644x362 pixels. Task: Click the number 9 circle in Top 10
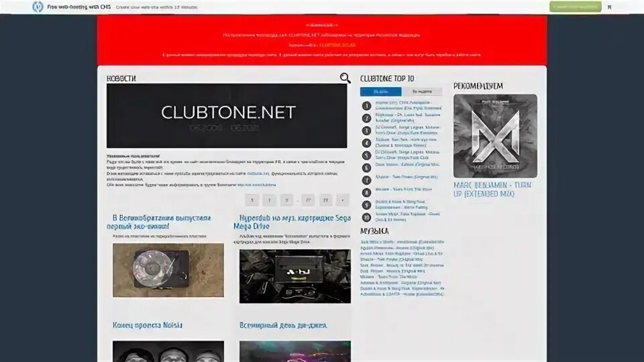pyautogui.click(x=366, y=205)
